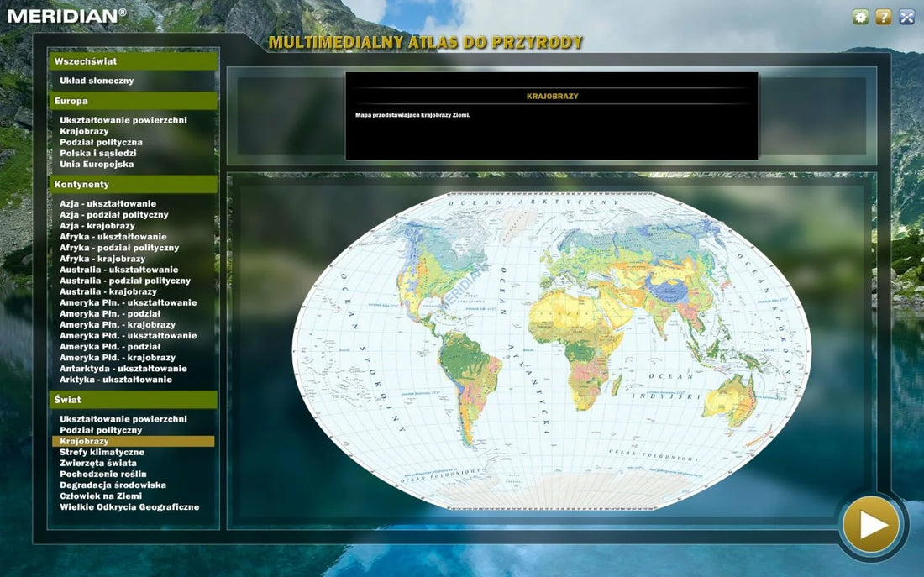Select Arktyka - ukształtowanie

116,380
